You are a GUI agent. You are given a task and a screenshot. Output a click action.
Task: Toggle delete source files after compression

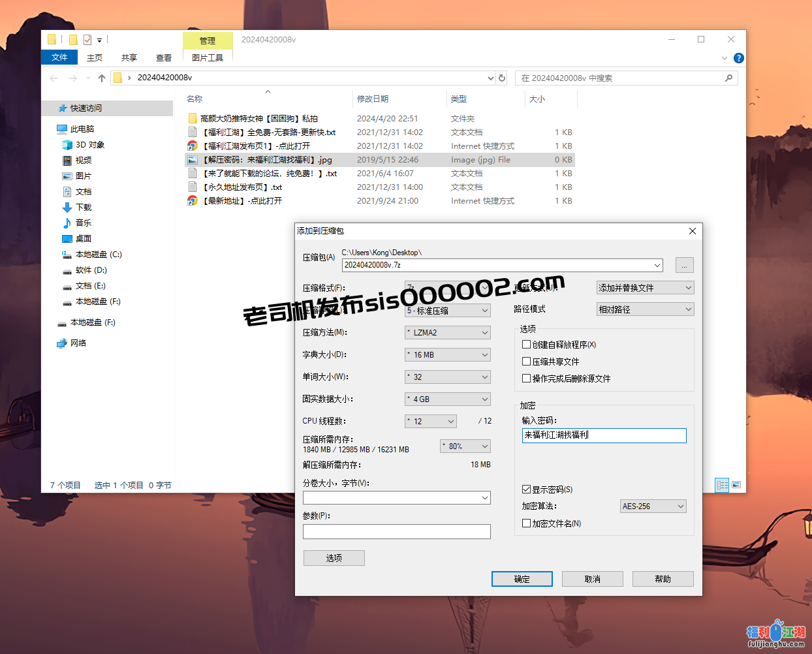tap(526, 379)
